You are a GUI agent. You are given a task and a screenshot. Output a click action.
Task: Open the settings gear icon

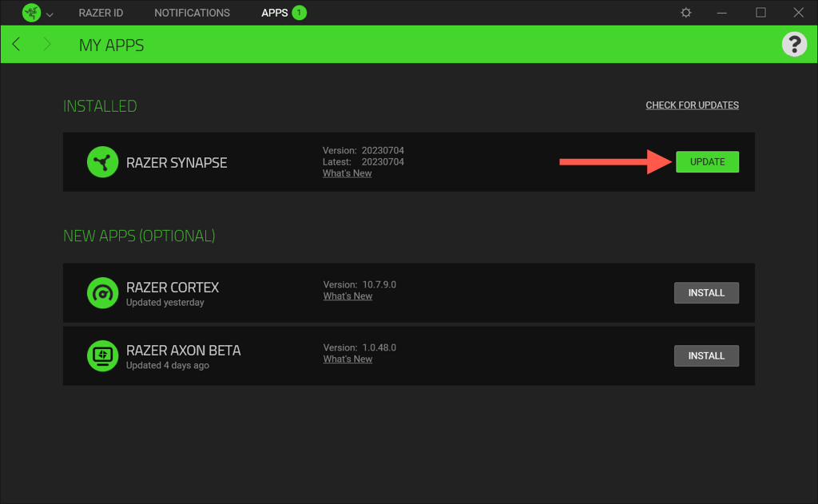pos(685,13)
